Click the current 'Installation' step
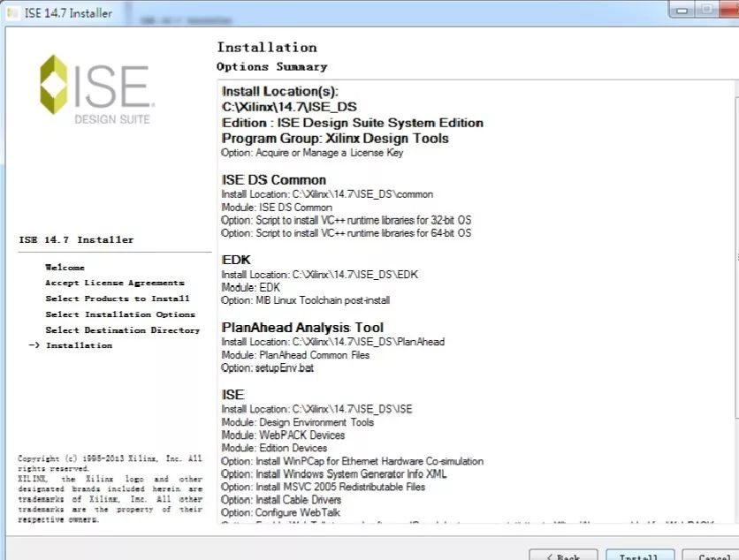Screen dimensions: 739x560 (79, 345)
